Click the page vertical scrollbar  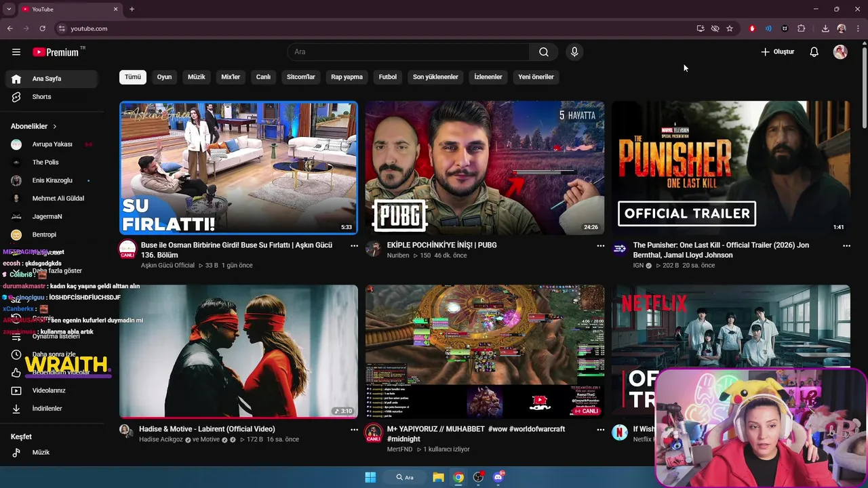click(865, 88)
